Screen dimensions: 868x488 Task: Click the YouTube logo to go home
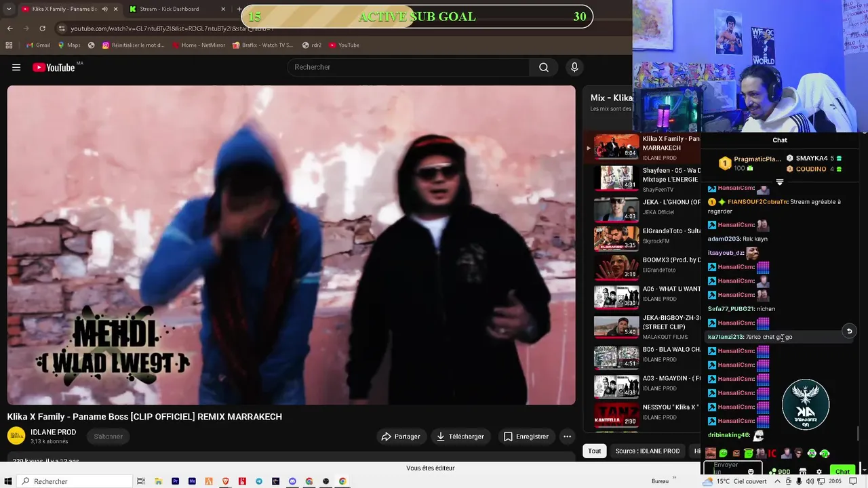pos(54,67)
